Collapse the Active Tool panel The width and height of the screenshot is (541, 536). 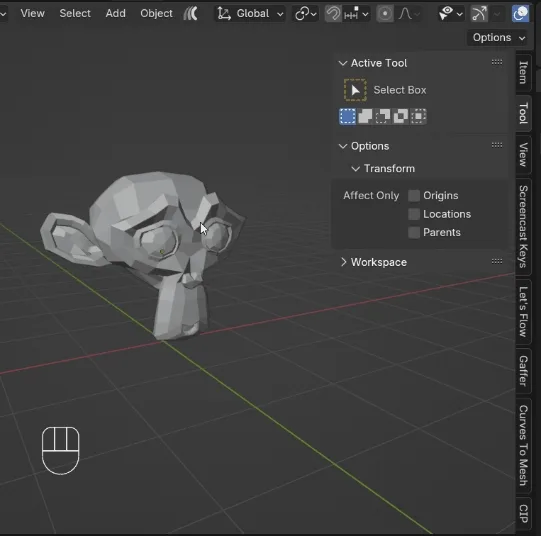pos(343,63)
